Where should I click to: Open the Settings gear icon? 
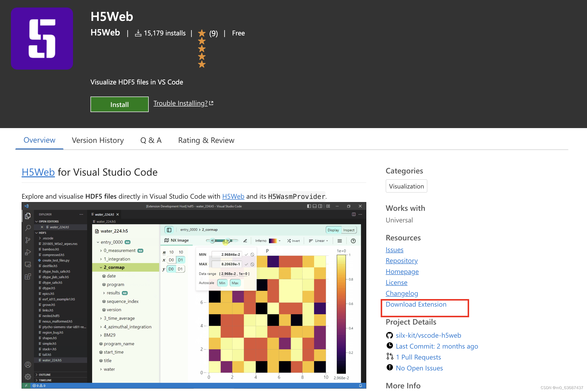(28, 376)
